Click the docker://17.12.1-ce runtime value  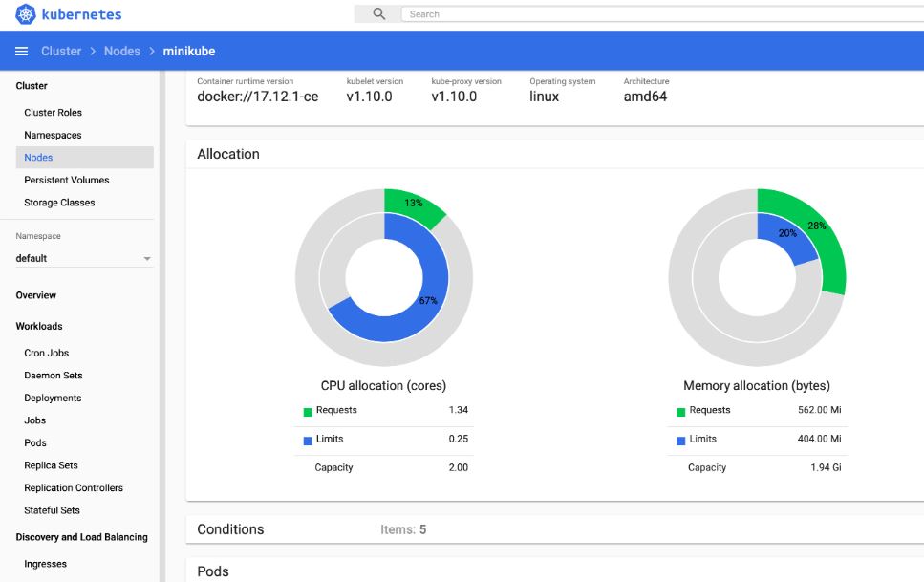258,97
